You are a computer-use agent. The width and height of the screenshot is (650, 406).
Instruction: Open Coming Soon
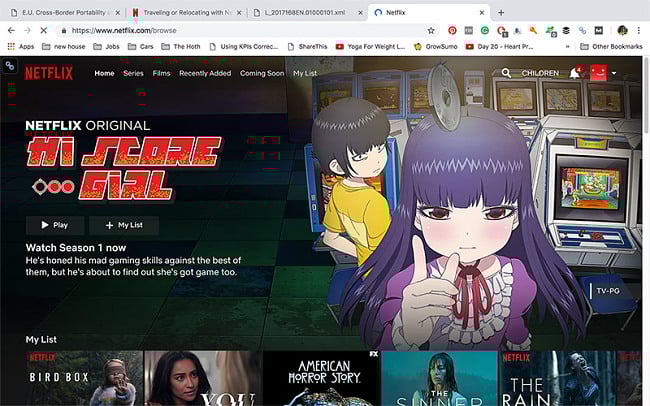(262, 73)
